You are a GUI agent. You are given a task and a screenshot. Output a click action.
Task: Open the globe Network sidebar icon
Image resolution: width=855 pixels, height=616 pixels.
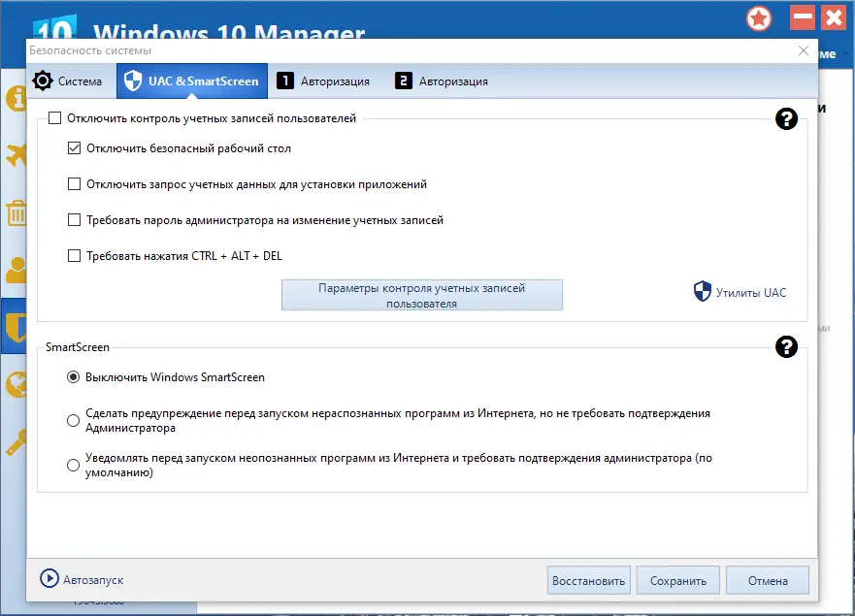(x=16, y=385)
